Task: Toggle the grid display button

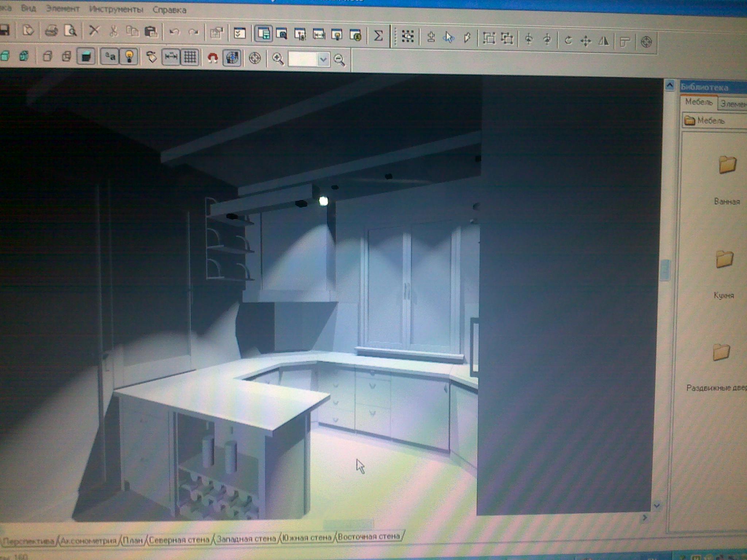Action: coord(190,58)
